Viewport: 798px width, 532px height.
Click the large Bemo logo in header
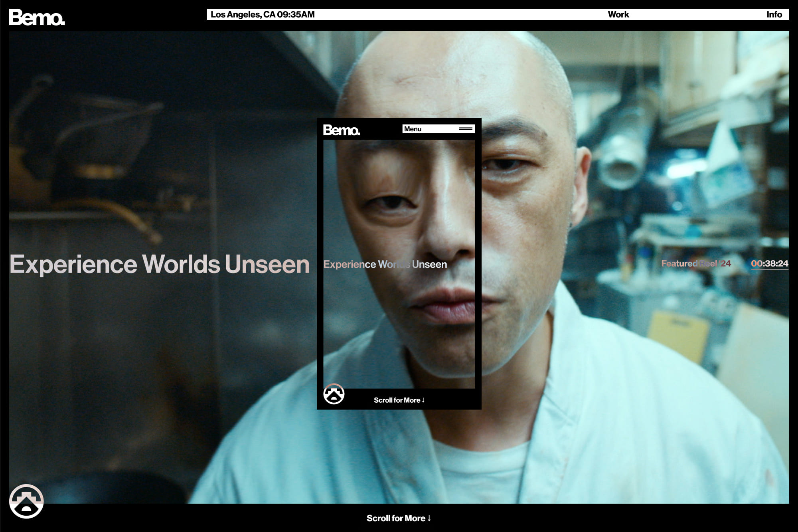tap(37, 18)
